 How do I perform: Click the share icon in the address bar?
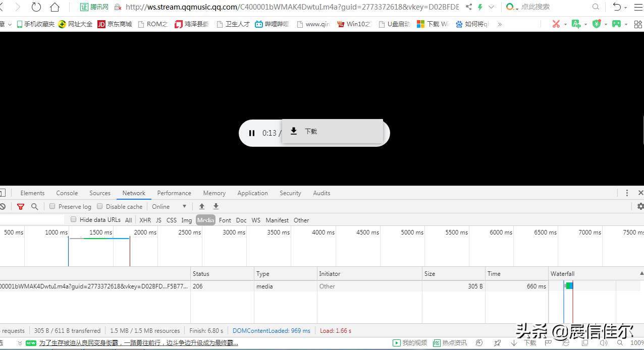469,7
